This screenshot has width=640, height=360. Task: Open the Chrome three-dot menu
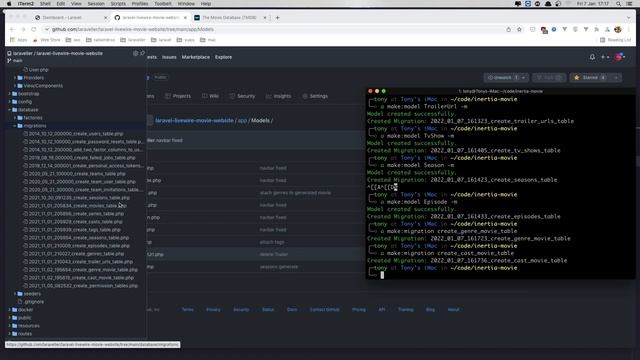click(x=629, y=29)
